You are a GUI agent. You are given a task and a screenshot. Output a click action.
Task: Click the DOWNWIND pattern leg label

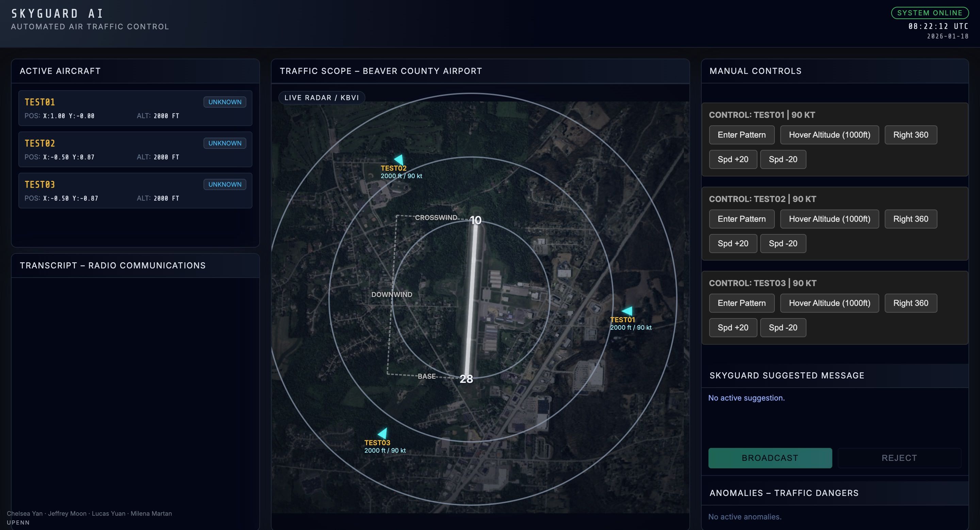click(x=391, y=294)
